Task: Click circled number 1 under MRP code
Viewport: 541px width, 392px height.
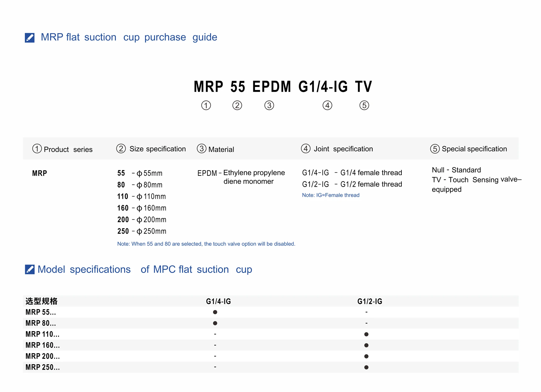Action: [x=206, y=105]
